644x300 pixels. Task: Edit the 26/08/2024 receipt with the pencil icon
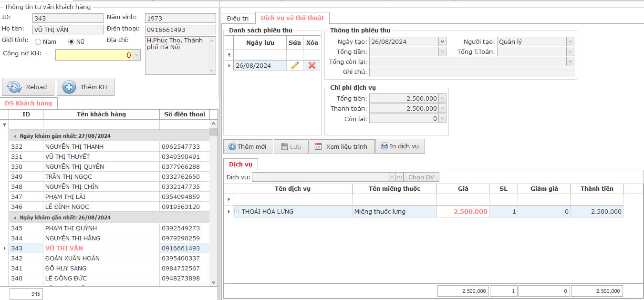pyautogui.click(x=295, y=65)
